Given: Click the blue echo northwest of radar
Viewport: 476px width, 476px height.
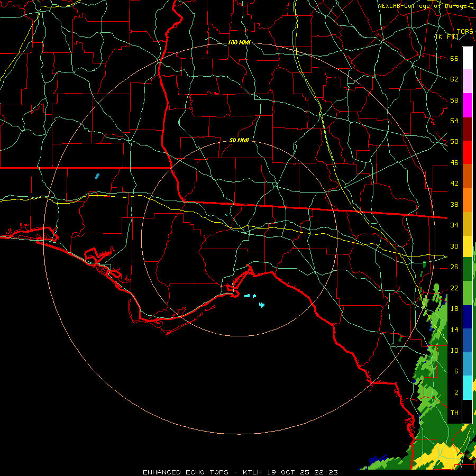Looking at the screenshot, I should click(97, 176).
